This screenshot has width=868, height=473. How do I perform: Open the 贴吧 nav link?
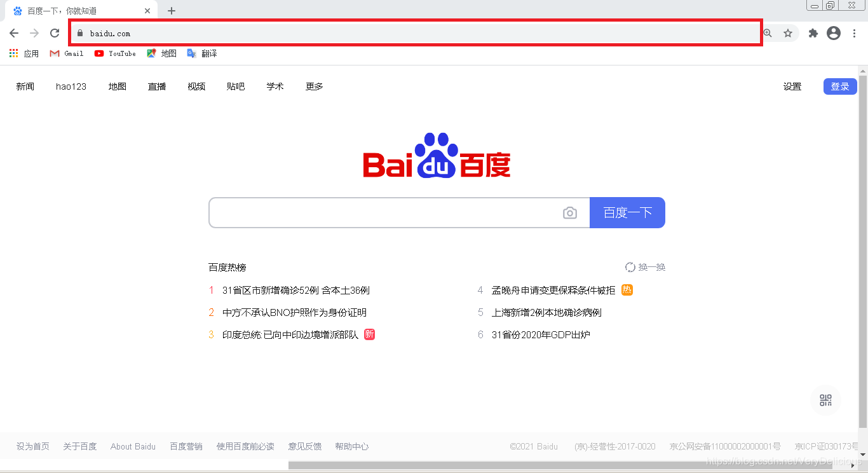(236, 86)
